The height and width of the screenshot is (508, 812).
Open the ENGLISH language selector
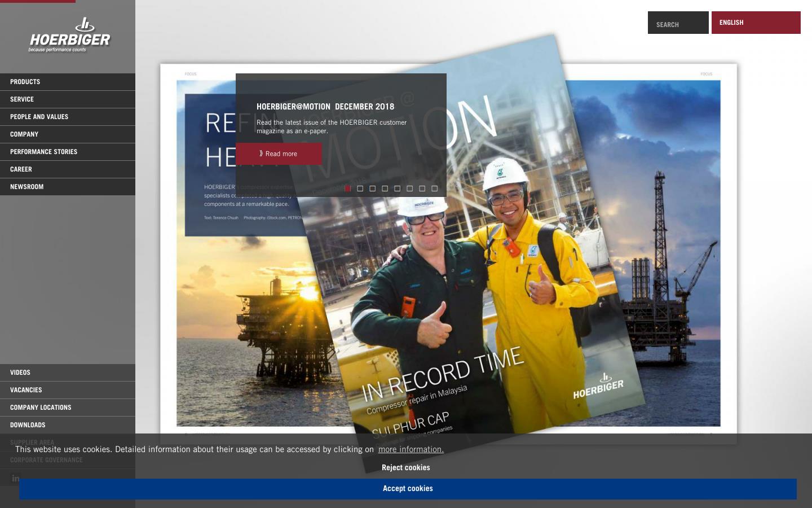tap(756, 23)
